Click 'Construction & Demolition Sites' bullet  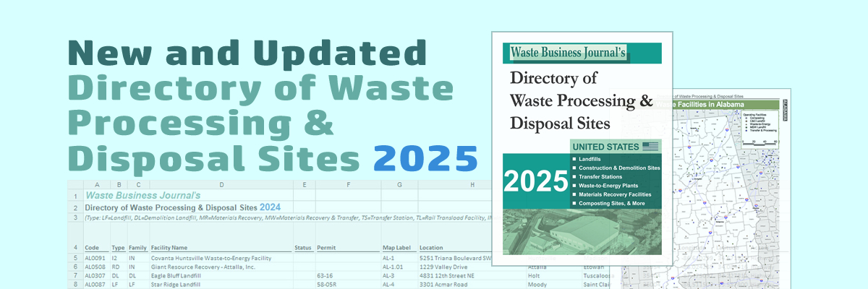pyautogui.click(x=616, y=168)
